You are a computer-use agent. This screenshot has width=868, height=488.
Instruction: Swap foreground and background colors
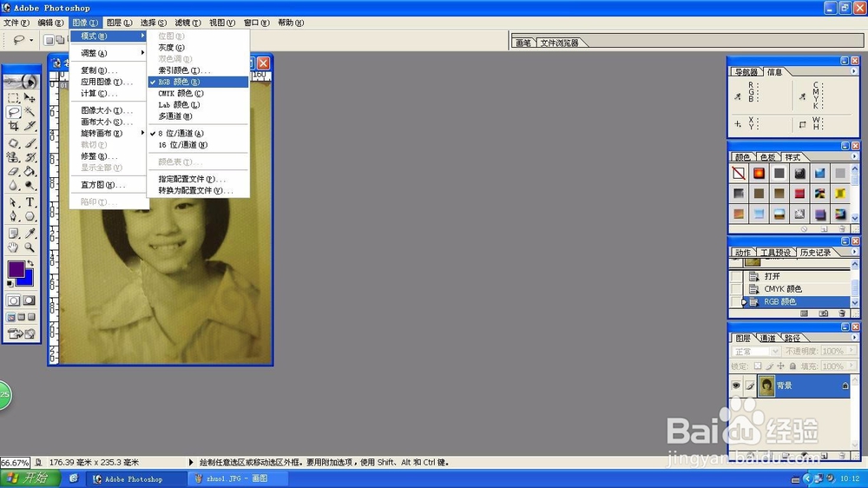(30, 263)
